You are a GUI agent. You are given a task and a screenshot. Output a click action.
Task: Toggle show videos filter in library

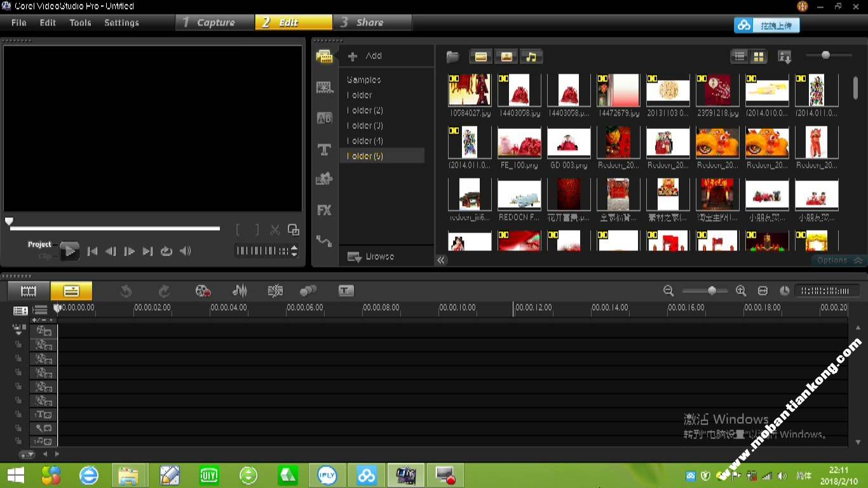tap(481, 57)
